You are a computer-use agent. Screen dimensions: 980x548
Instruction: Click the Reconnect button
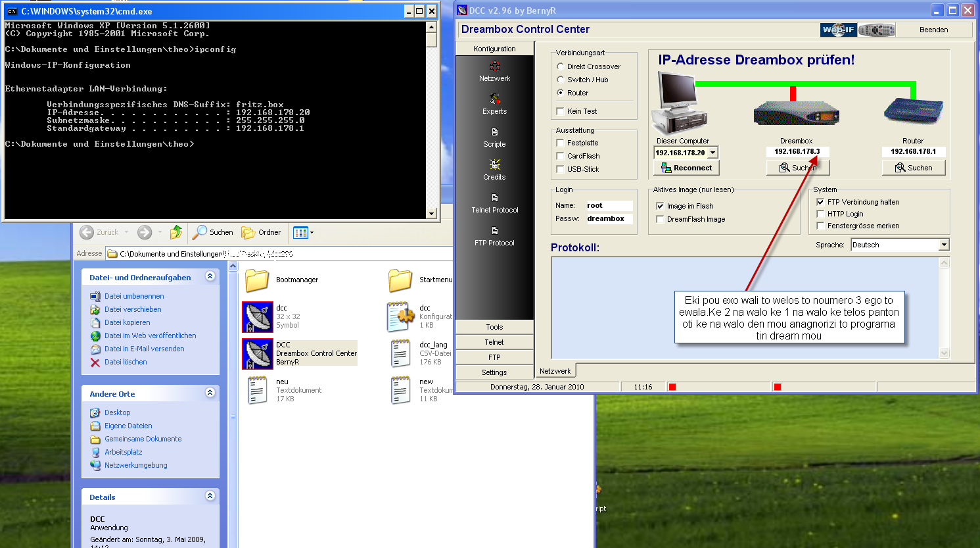tap(686, 168)
